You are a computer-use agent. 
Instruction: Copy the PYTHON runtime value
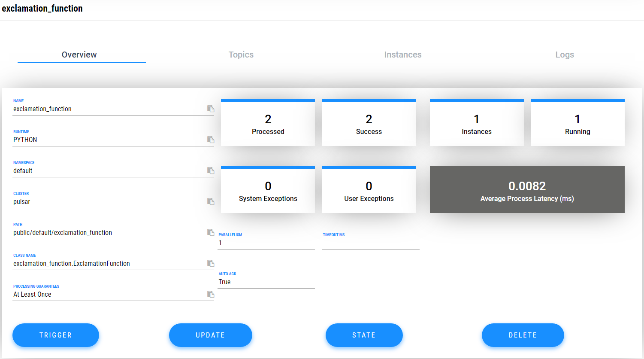[211, 140]
